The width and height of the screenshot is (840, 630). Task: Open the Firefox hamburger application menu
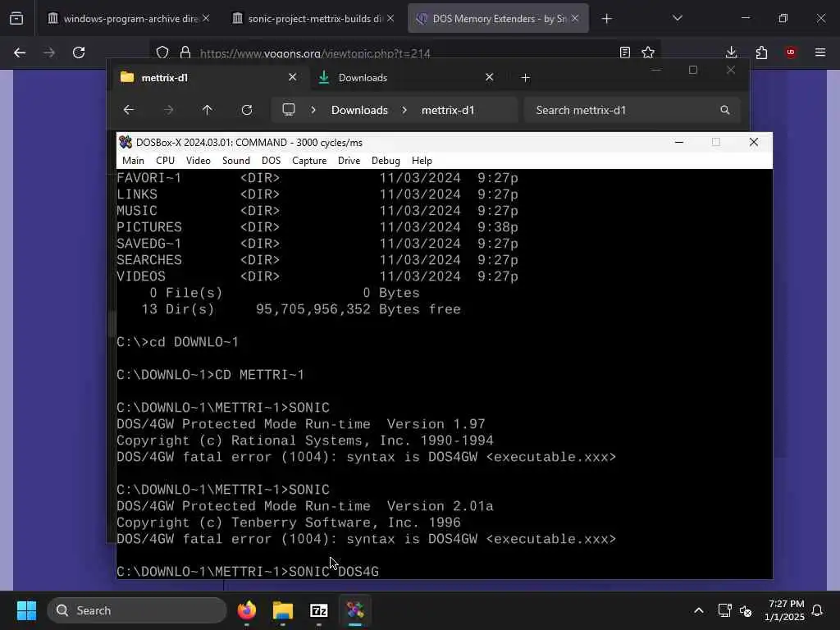820,52
